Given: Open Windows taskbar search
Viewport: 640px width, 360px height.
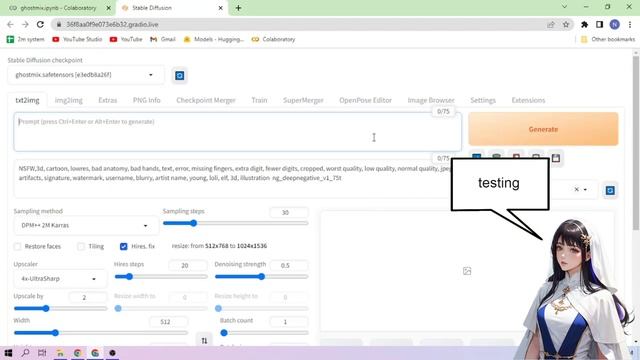Looking at the screenshot, I should coord(25,353).
